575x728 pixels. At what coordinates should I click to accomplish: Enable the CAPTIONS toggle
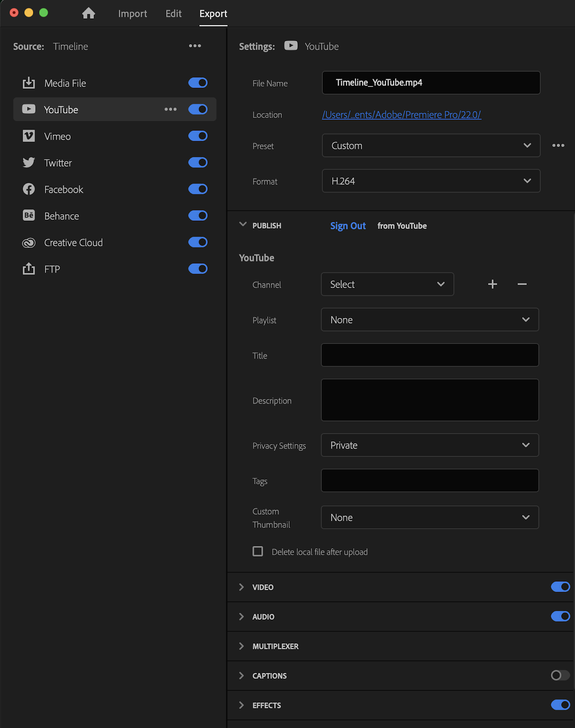click(x=560, y=675)
